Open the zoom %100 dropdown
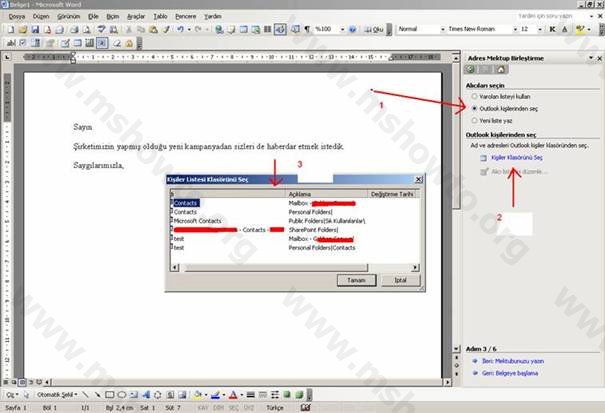The image size is (605, 413). click(x=342, y=29)
